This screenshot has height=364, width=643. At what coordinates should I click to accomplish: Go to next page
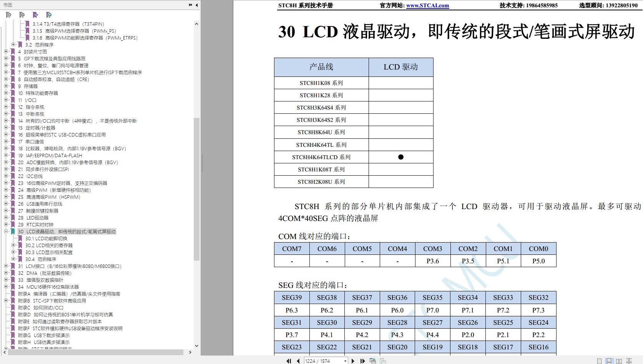coord(353,361)
